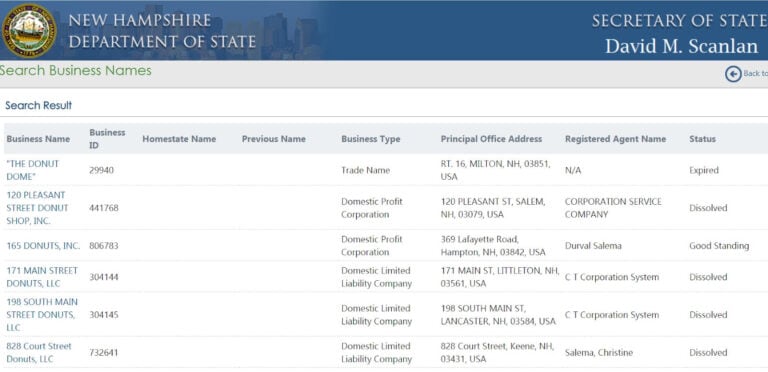Open 120 PLEASANT STREET DONUT SHOP, INC. link
Image resolution: width=768 pixels, height=372 pixels.
(x=37, y=208)
